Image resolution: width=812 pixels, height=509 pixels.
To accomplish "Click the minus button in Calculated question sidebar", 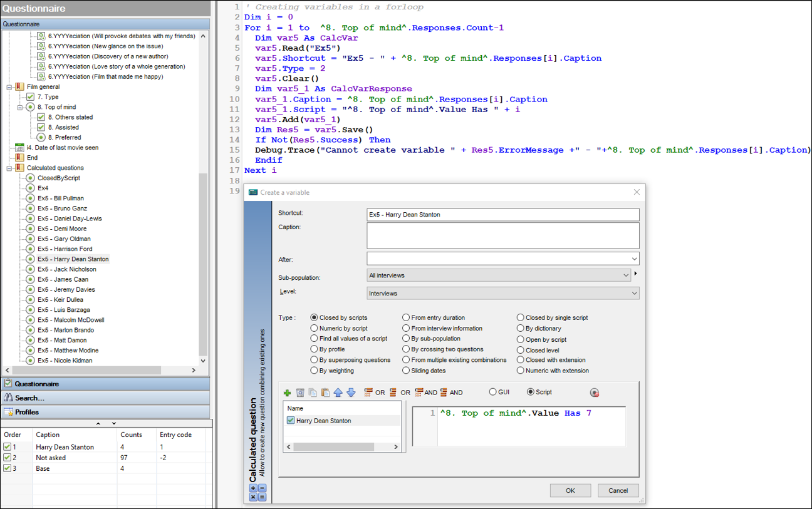I will click(x=262, y=488).
